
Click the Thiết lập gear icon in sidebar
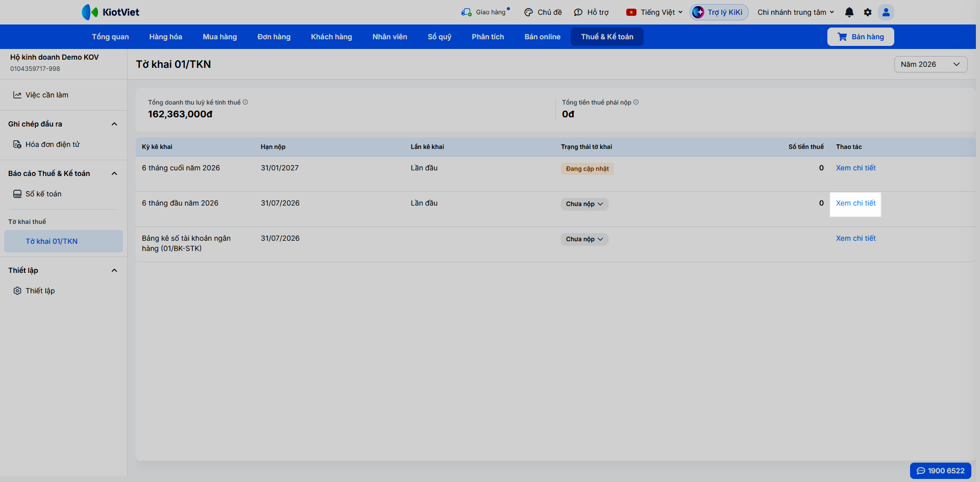point(17,291)
